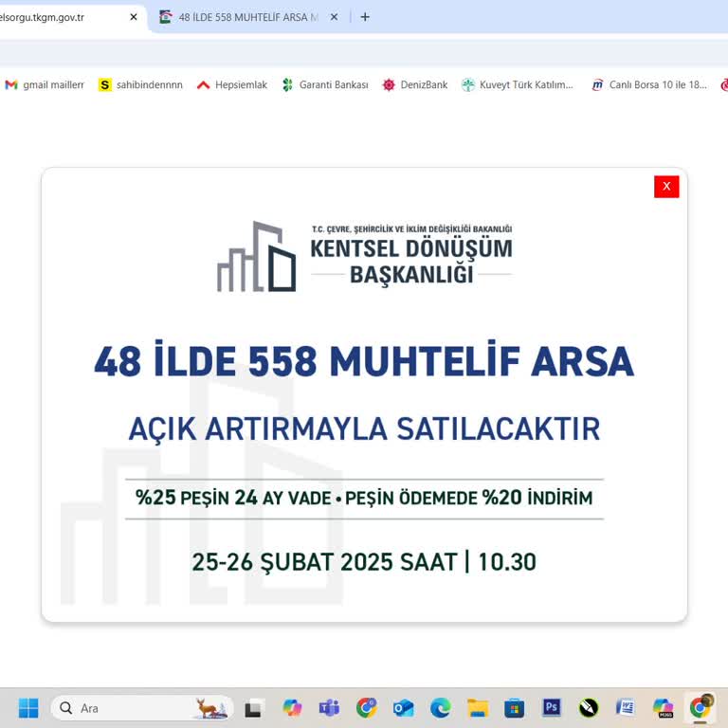
Task: Open File Explorer from the taskbar
Action: click(478, 708)
